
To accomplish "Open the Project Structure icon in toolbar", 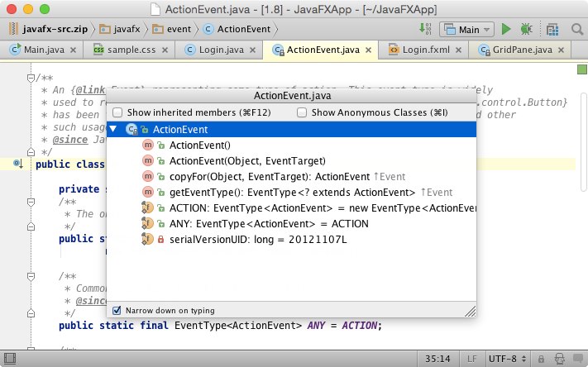I will 552,29.
